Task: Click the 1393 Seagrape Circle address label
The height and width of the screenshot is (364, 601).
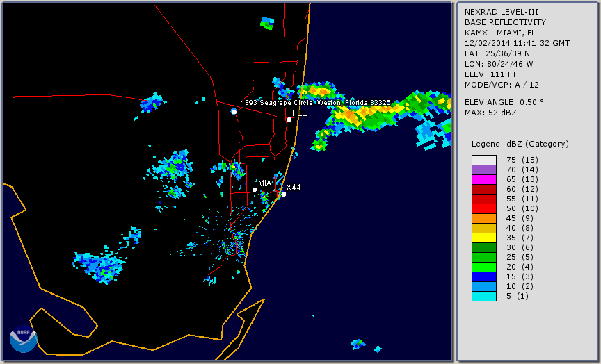Action: 316,103
